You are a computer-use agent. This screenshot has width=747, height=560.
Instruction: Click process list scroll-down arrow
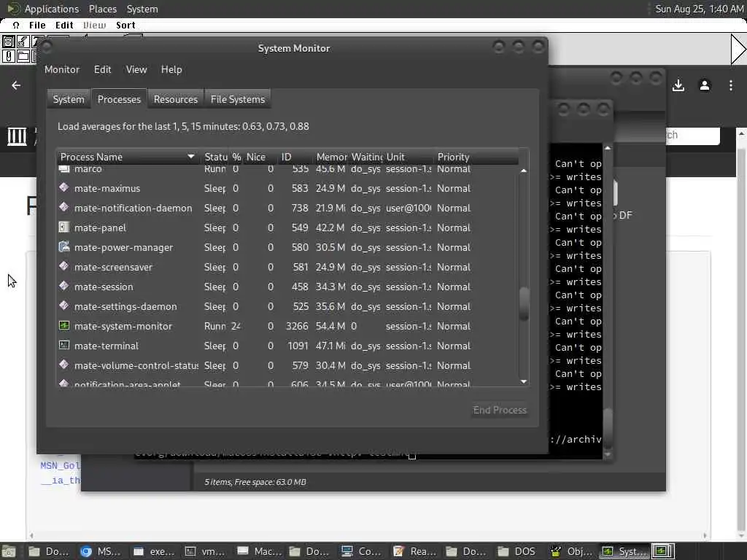coord(524,381)
